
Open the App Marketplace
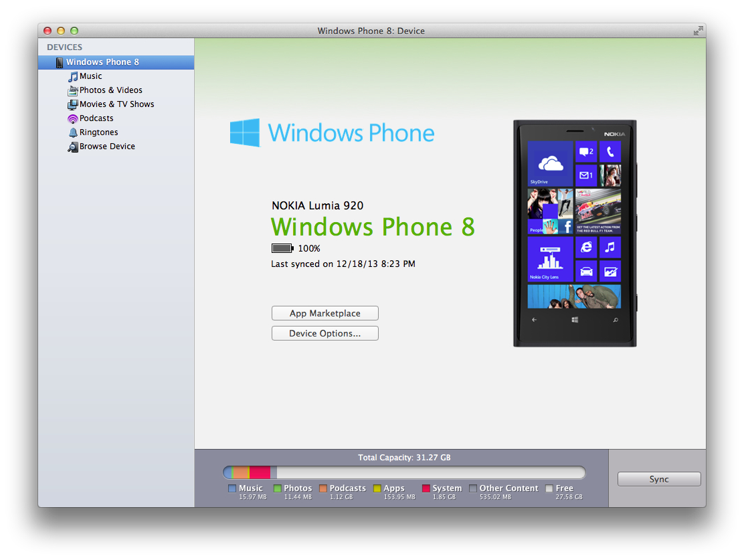coord(324,313)
